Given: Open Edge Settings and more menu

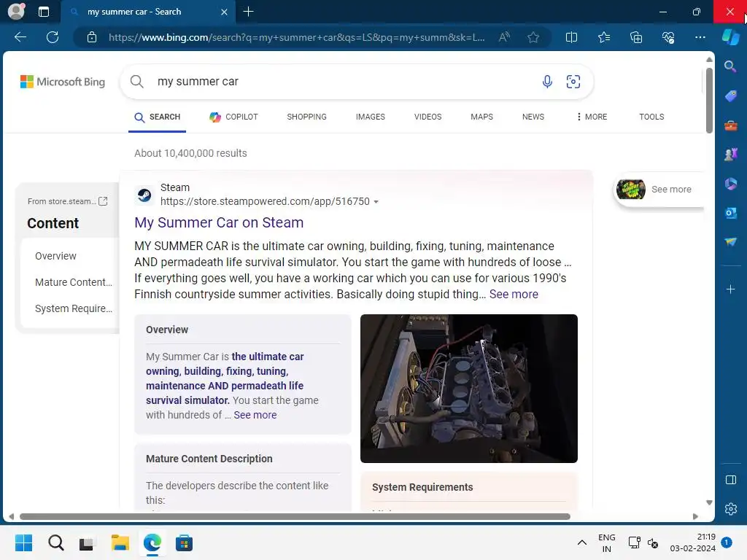Looking at the screenshot, I should tap(700, 37).
